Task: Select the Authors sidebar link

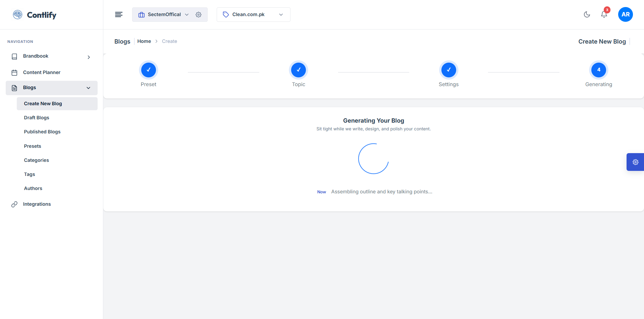Action: 33,188
